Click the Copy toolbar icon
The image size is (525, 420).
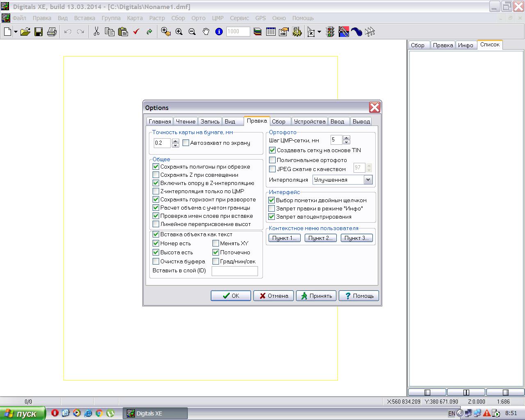point(110,32)
